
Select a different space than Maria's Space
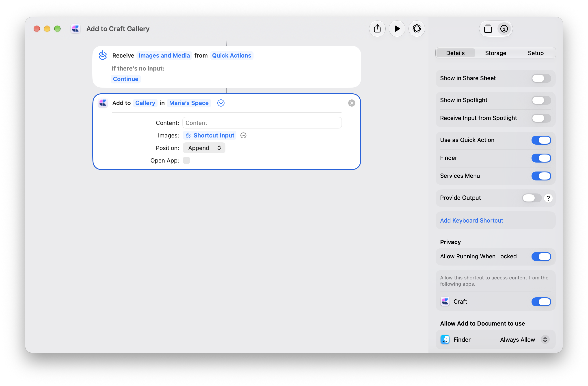click(x=189, y=103)
